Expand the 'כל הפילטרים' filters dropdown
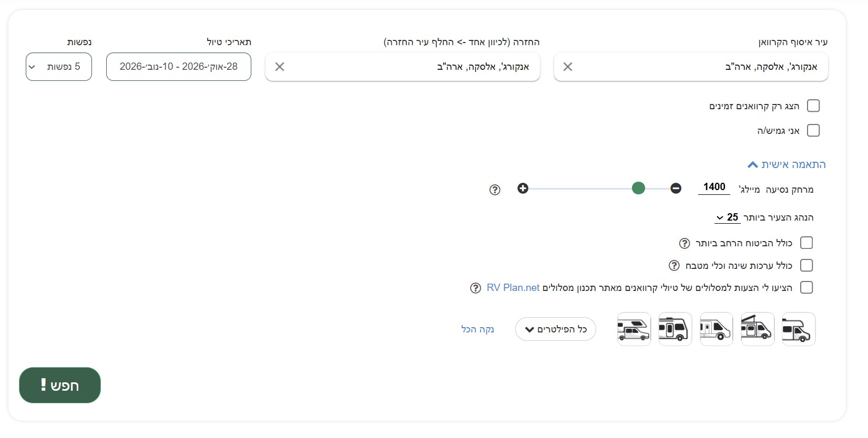The image size is (868, 438). tap(555, 329)
